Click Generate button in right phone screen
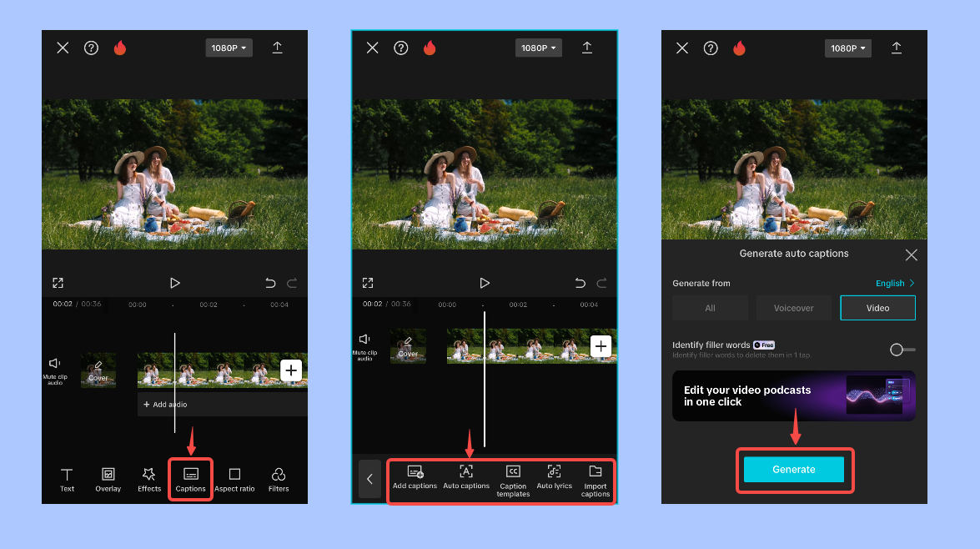The height and width of the screenshot is (549, 980). point(794,470)
